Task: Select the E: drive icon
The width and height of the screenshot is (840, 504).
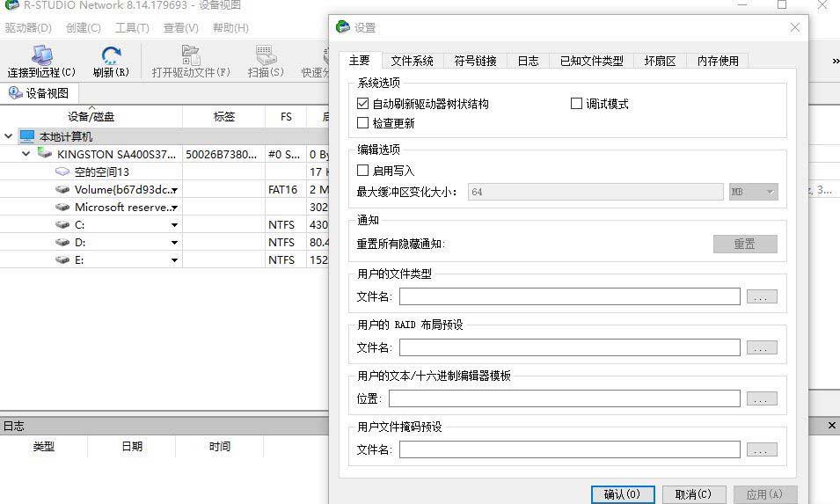Action: (62, 259)
